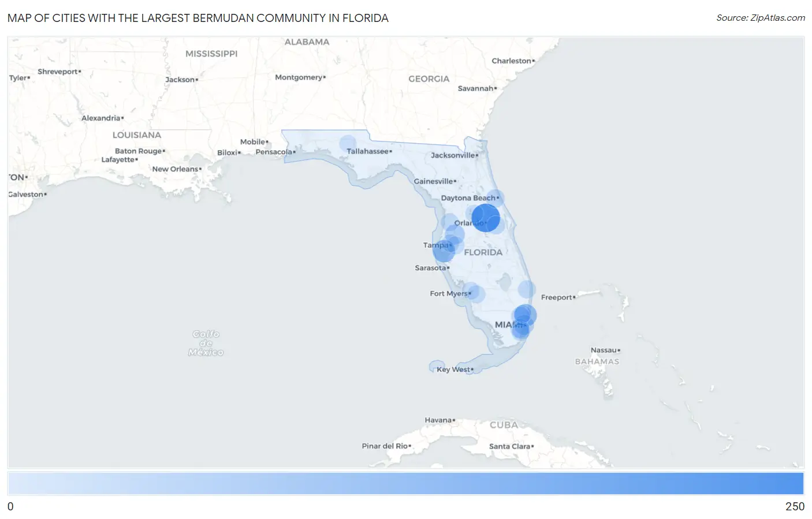Click the Source: ZipAtlas.com text

761,18
